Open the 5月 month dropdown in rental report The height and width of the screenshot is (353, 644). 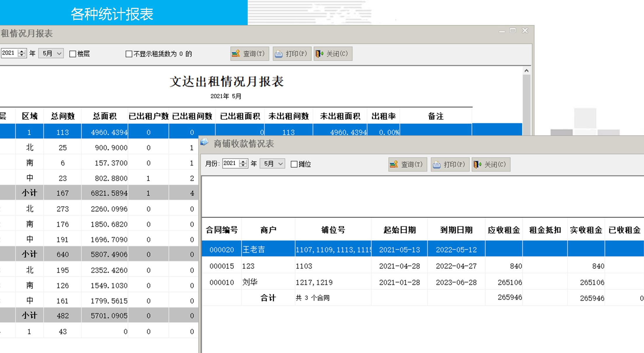pos(59,54)
